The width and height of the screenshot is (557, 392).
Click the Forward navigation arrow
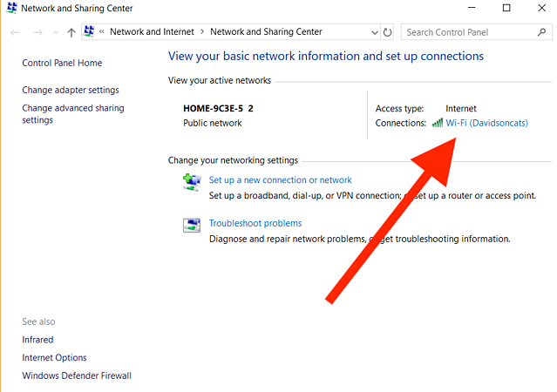[37, 32]
